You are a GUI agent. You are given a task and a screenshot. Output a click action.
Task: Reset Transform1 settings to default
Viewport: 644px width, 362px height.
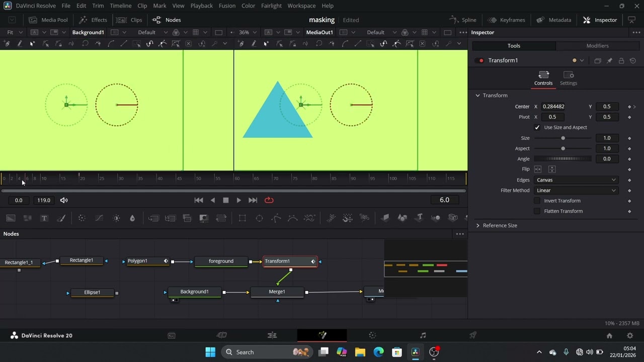coord(633,61)
